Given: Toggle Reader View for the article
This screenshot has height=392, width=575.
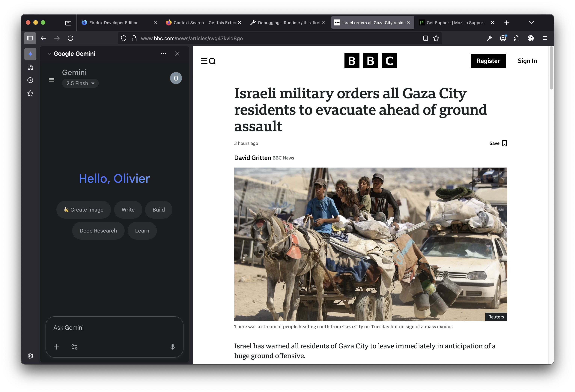Looking at the screenshot, I should click(x=425, y=38).
